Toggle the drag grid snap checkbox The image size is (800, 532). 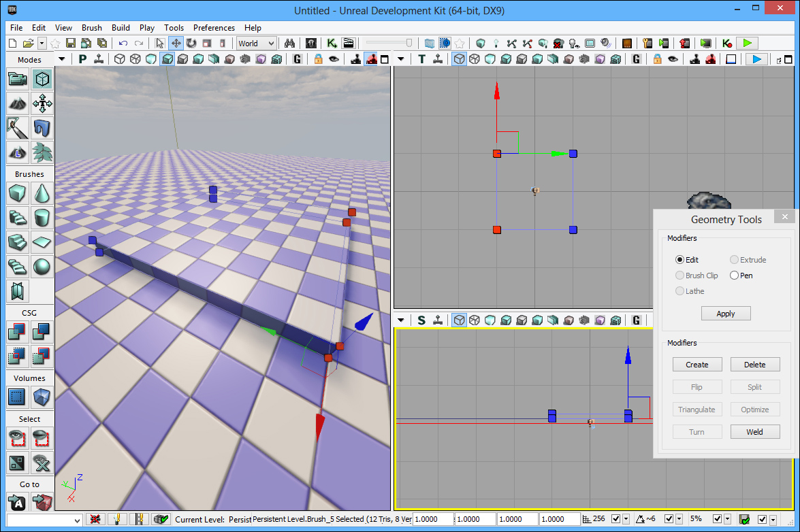(x=616, y=519)
